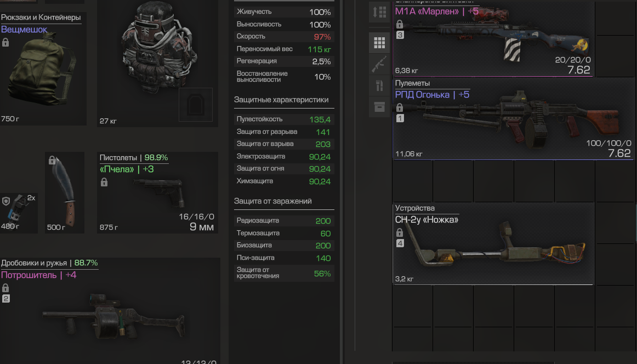
Task: Filter inventory by containers box icon
Action: 379,107
